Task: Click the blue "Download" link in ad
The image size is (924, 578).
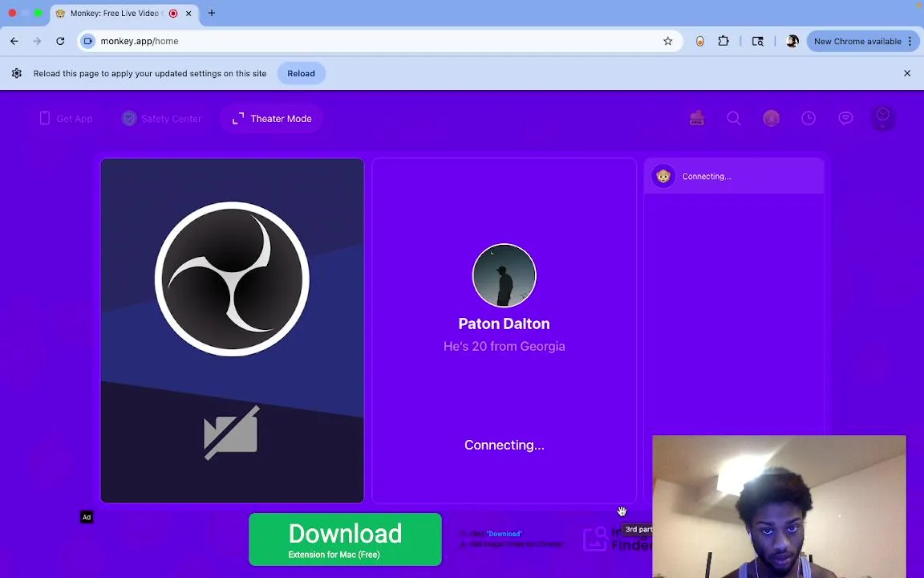Action: [505, 534]
